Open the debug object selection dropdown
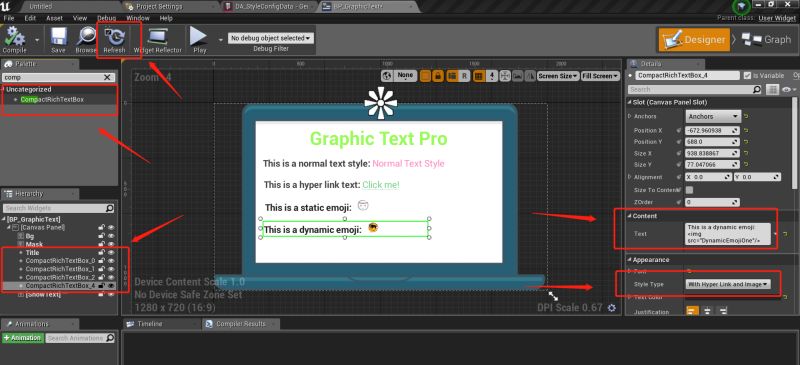The height and width of the screenshot is (365, 800). click(270, 38)
